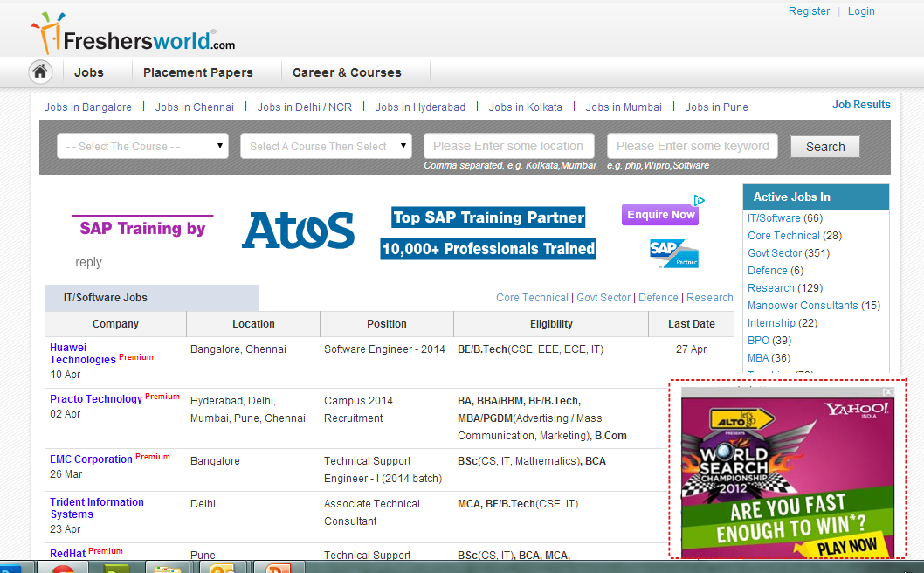Viewport: 924px width, 573px height.
Task: Open the Career & Courses menu
Action: pyautogui.click(x=347, y=72)
